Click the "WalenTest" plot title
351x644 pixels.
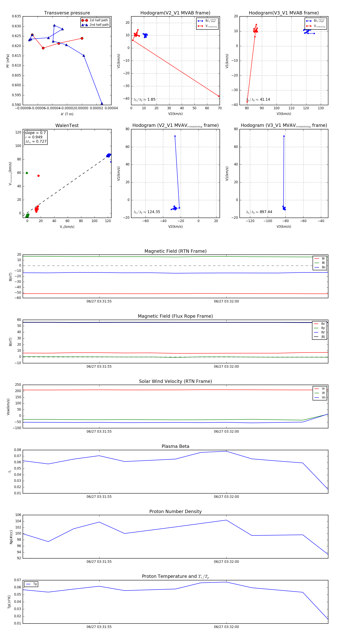(x=67, y=125)
